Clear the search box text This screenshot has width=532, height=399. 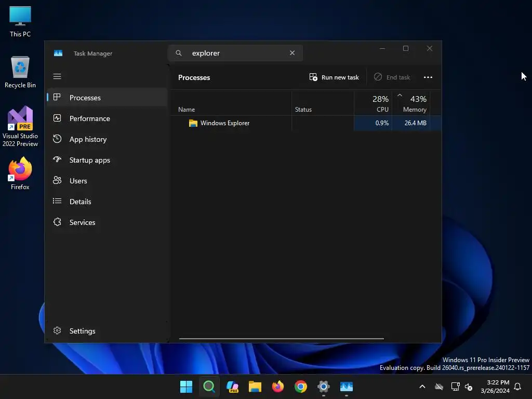pyautogui.click(x=292, y=53)
